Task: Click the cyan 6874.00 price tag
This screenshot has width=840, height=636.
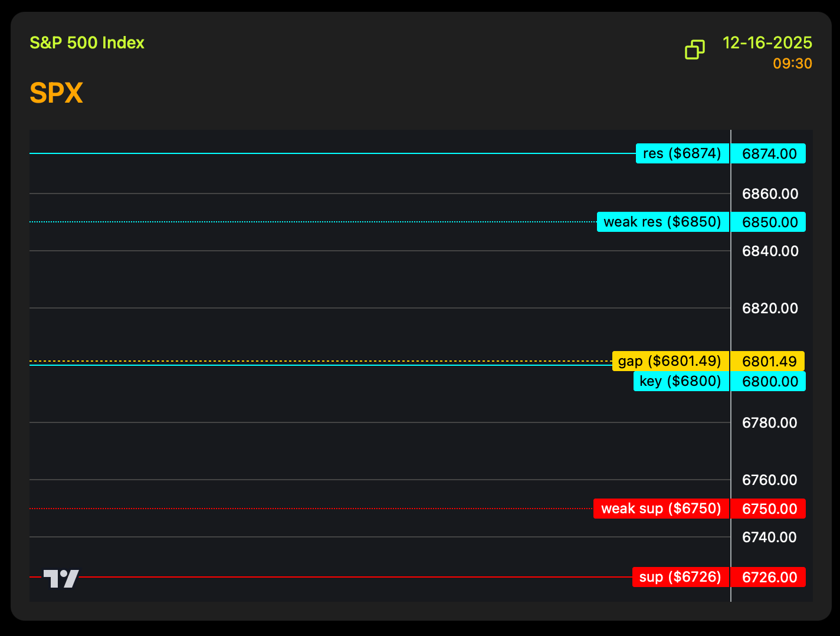Action: (769, 154)
